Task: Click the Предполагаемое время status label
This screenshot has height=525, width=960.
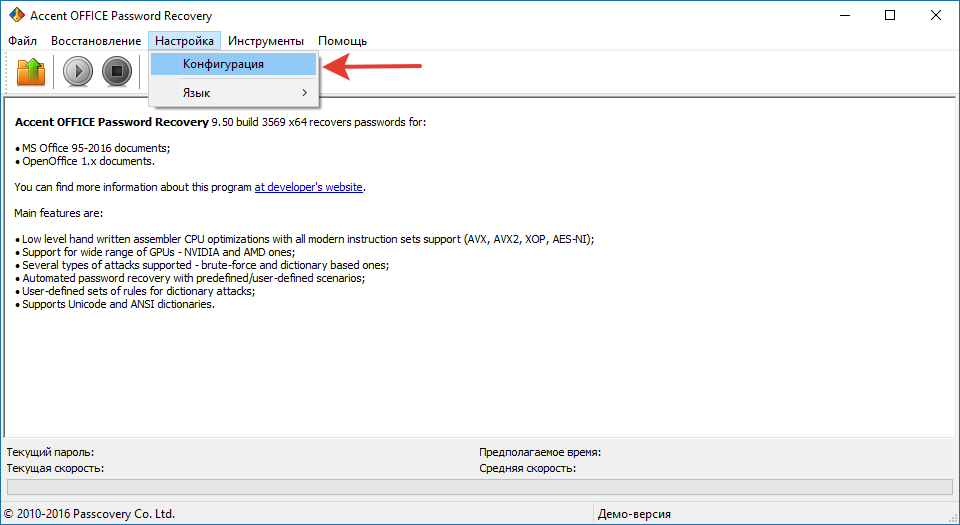Action: pyautogui.click(x=539, y=452)
